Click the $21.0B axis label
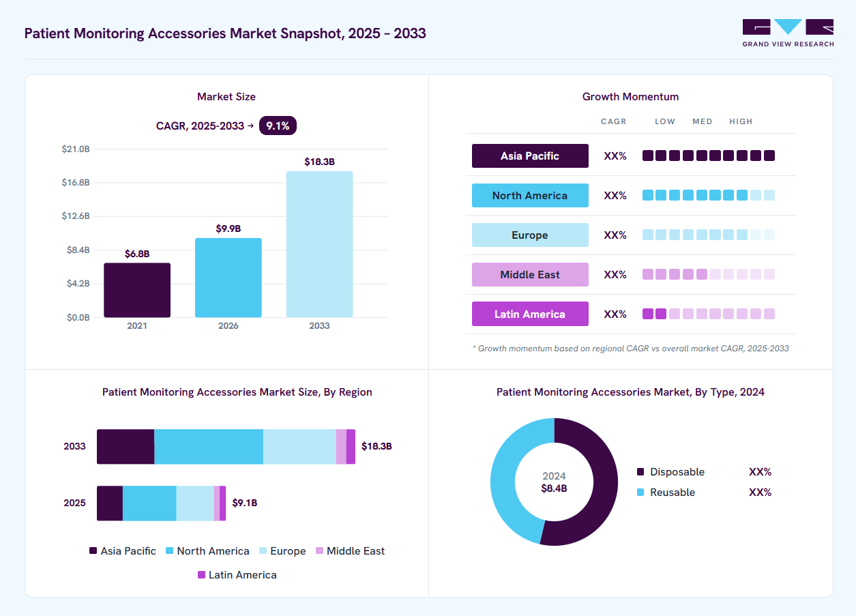Screen dimensions: 856x616 point(76,149)
